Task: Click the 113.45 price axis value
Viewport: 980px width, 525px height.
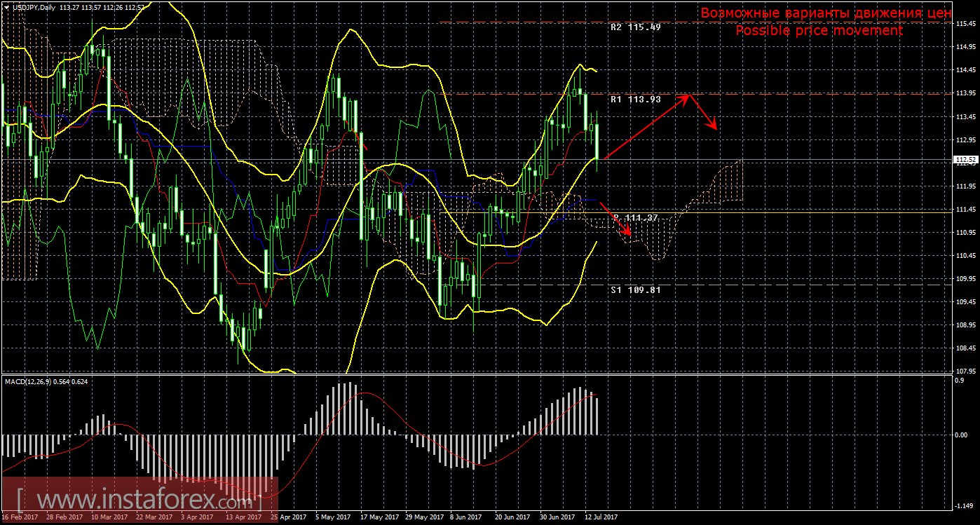Action: [965, 116]
